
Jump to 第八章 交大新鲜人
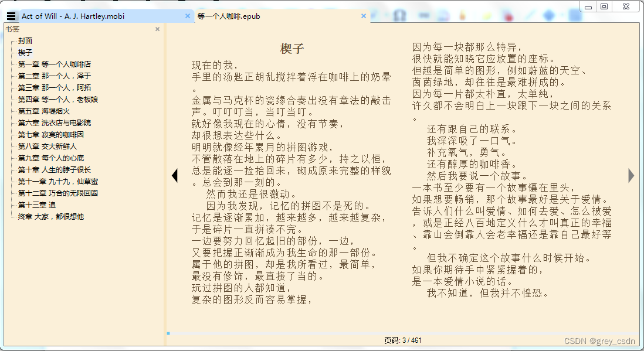point(48,146)
